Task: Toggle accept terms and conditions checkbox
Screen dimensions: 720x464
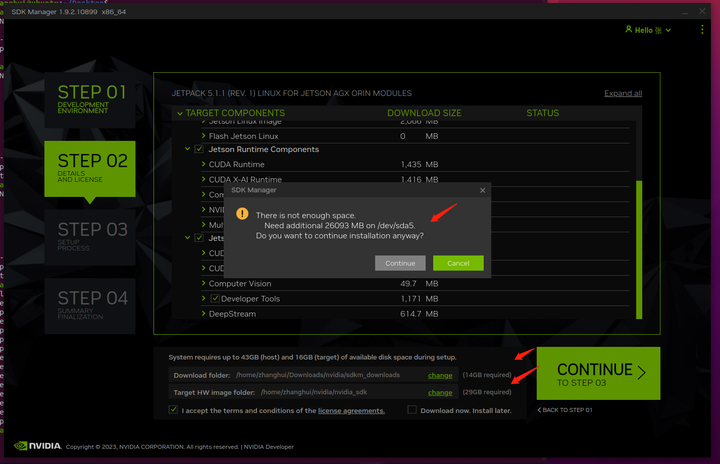Action: 173,409
